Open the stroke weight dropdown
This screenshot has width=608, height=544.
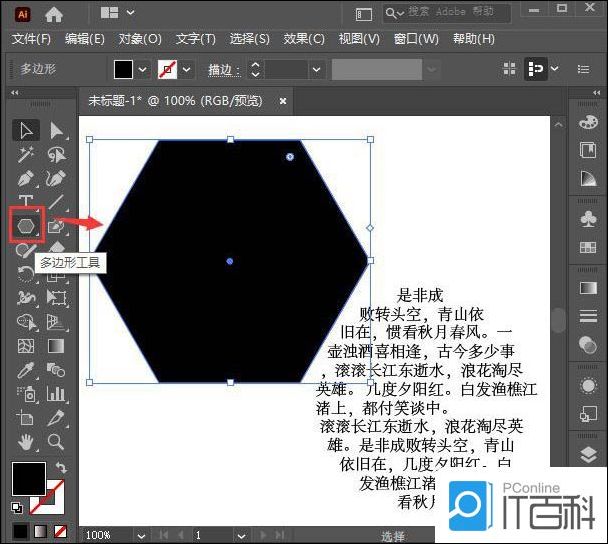tap(316, 70)
